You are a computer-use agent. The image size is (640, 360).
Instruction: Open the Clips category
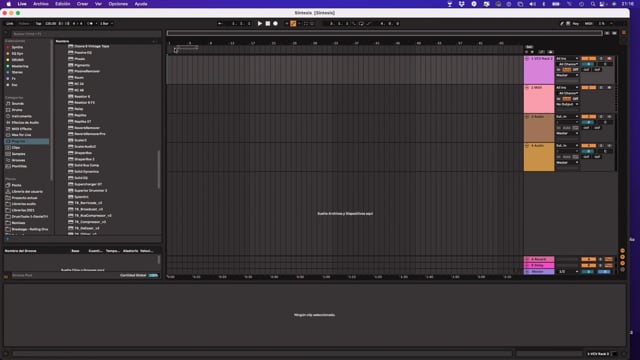[x=16, y=148]
